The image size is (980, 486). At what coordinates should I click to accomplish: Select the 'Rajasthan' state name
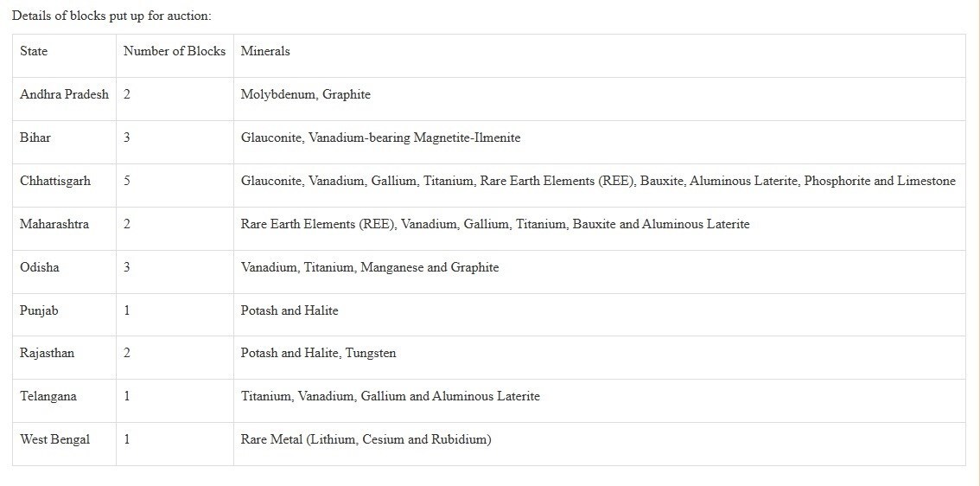click(x=47, y=353)
